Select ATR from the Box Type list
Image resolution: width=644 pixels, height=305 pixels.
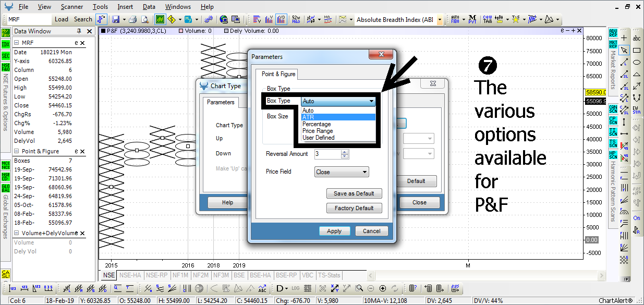point(338,117)
